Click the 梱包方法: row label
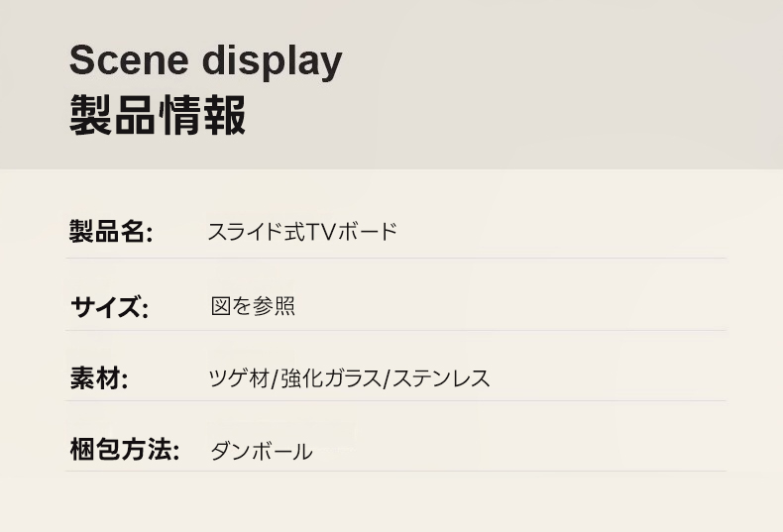Screen dimensions: 783x532 [x=124, y=451]
